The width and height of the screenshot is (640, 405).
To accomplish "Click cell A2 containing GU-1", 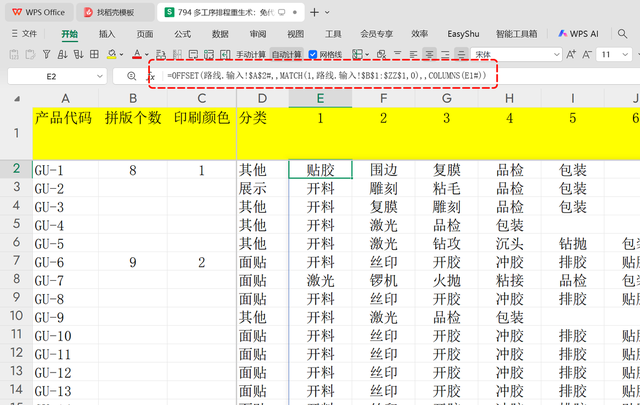I will (x=65, y=170).
